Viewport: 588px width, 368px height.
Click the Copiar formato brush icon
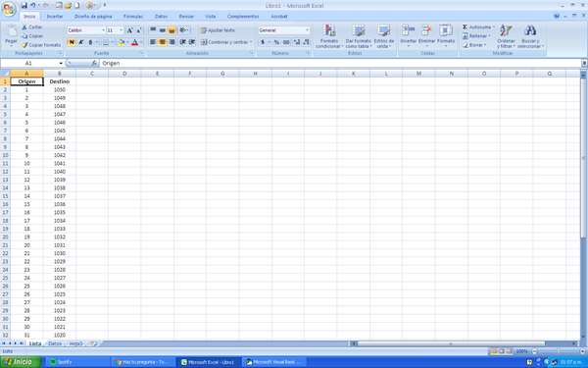coord(24,45)
